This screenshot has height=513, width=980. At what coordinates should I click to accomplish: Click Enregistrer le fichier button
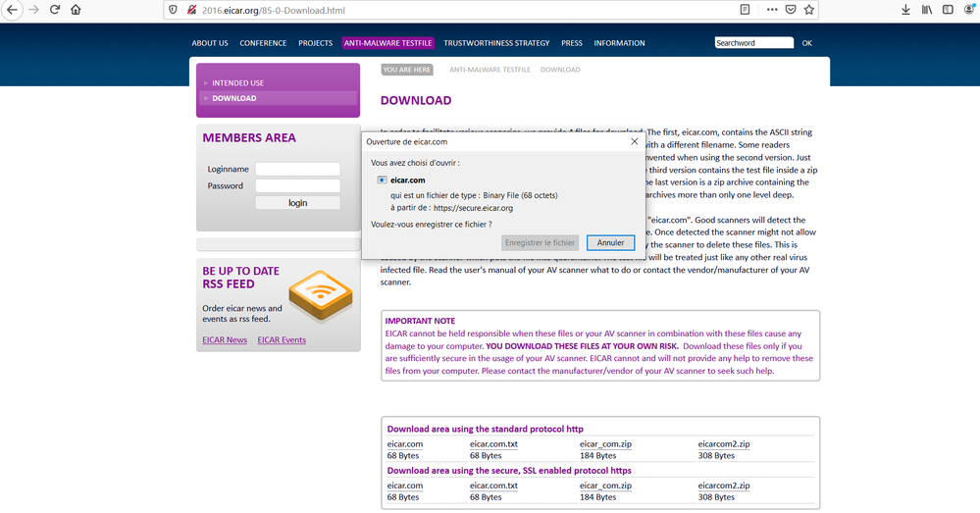coord(540,243)
